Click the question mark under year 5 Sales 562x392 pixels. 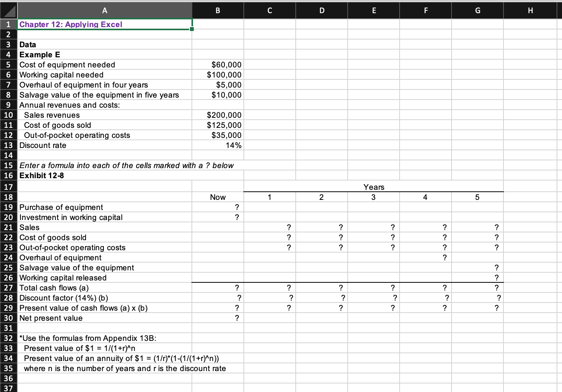[496, 227]
